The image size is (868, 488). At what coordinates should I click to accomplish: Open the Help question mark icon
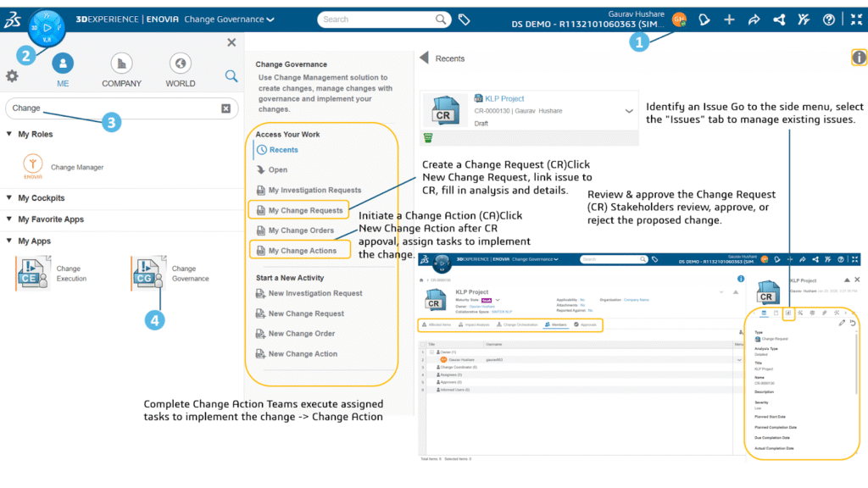point(829,19)
